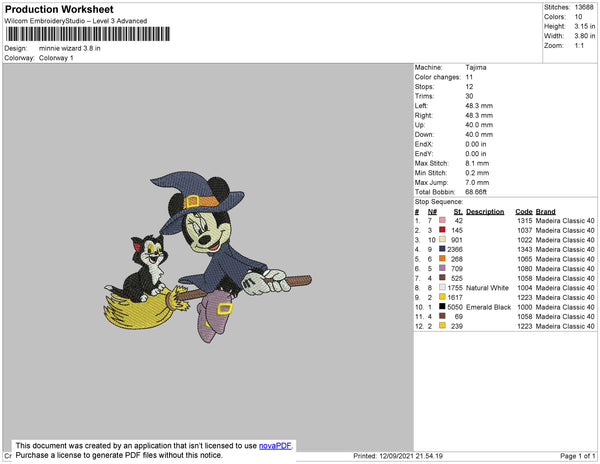Select the pink swatch in stop row 1

[x=442, y=220]
